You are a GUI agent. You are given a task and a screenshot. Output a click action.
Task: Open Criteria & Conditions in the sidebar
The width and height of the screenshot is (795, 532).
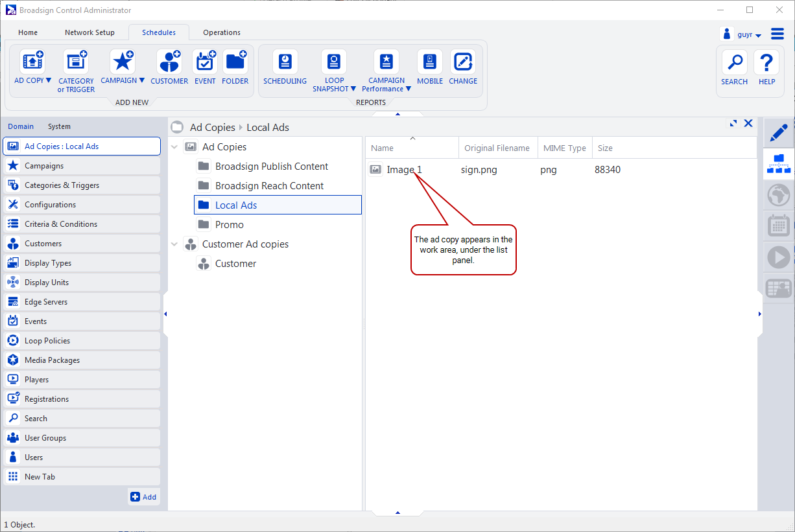point(82,224)
